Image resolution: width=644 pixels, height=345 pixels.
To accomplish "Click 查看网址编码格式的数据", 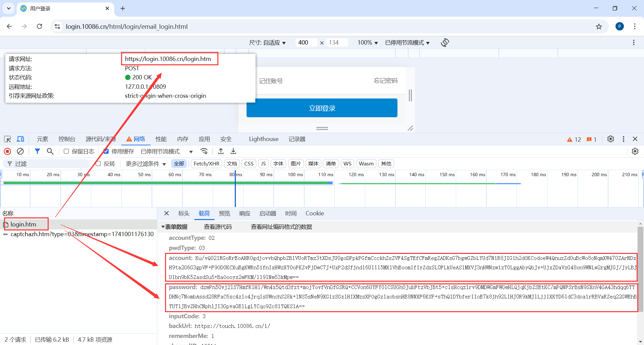I will [x=281, y=227].
